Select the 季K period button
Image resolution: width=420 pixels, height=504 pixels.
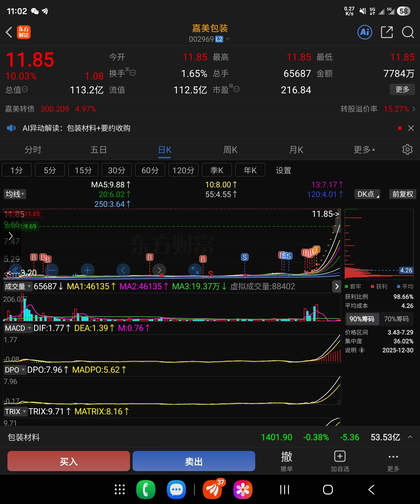(217, 170)
